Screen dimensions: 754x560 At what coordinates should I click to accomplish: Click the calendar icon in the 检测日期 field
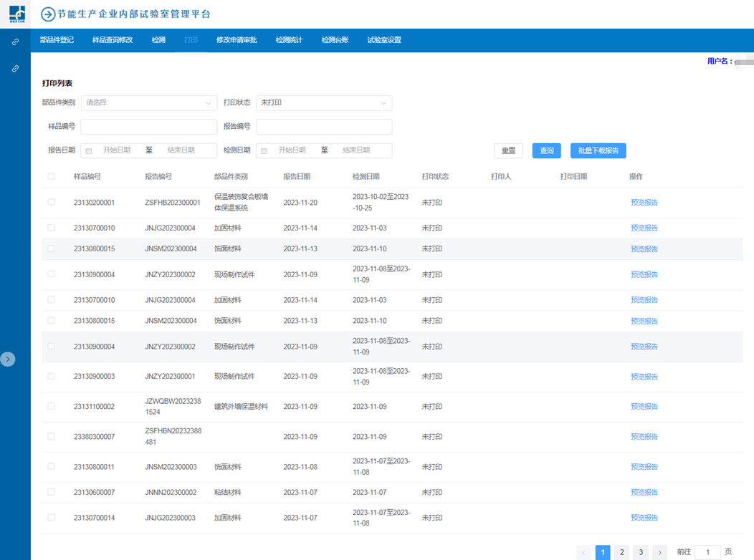264,151
